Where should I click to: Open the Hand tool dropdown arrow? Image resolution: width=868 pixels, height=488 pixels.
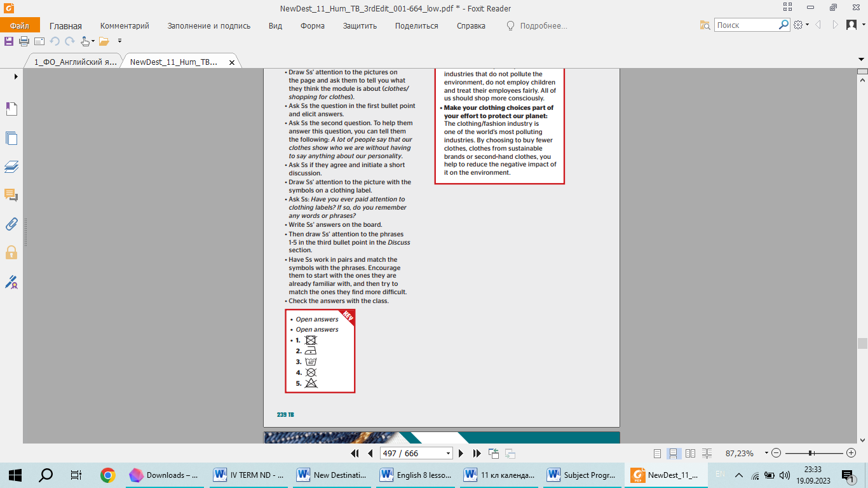(x=93, y=41)
